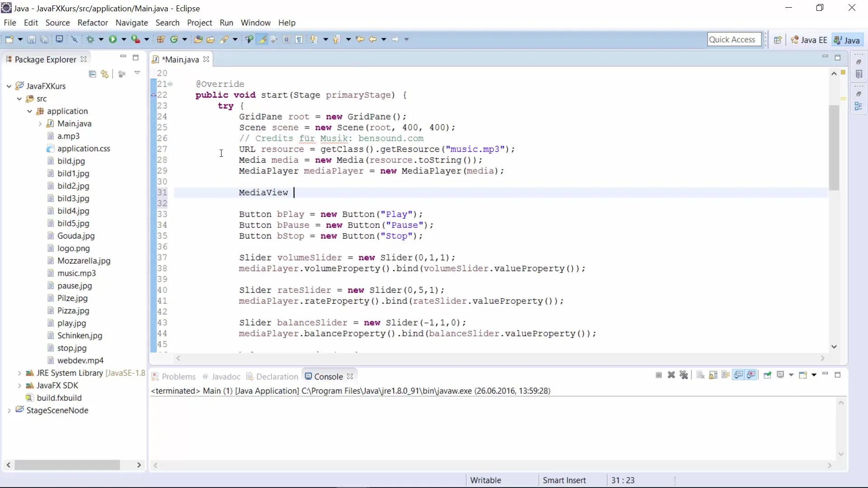Open the Window menu

pos(255,23)
